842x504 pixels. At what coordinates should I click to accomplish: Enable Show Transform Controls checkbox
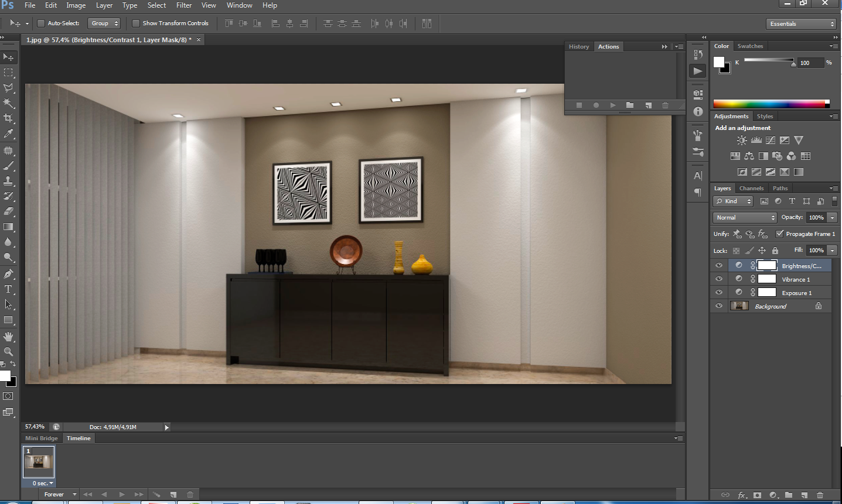tap(136, 23)
